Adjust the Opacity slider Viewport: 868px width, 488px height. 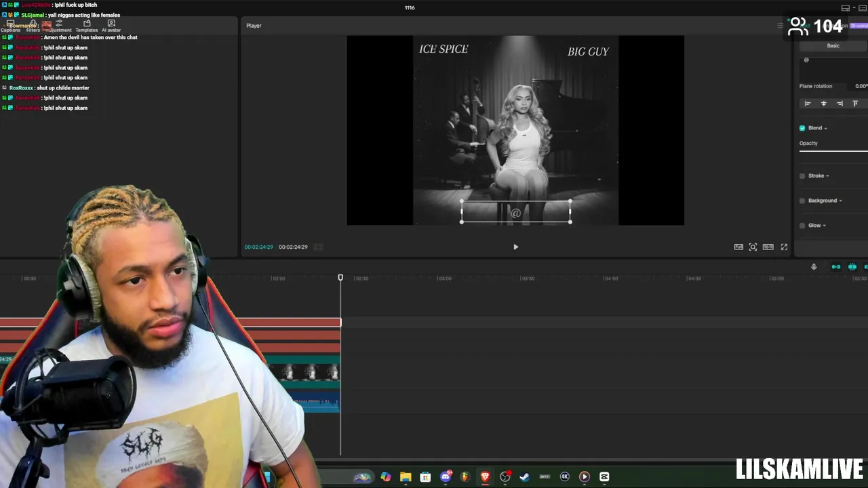[833, 150]
